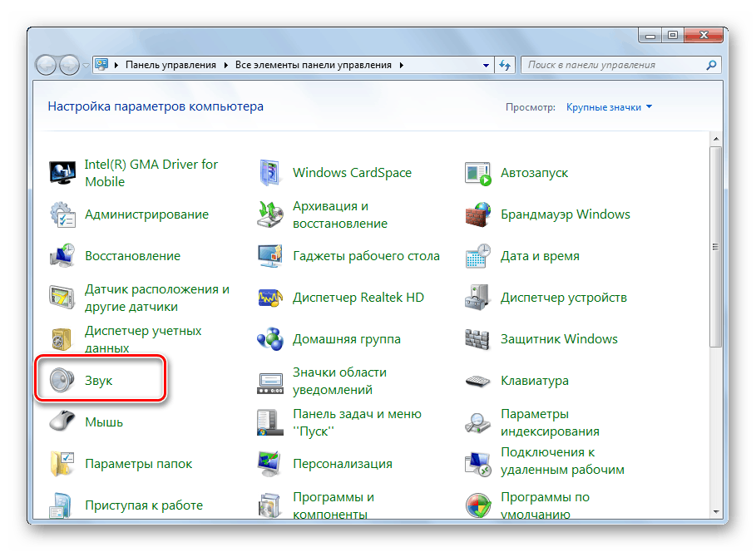Open the Звук link
Image resolution: width=756 pixels, height=552 pixels.
(x=98, y=381)
